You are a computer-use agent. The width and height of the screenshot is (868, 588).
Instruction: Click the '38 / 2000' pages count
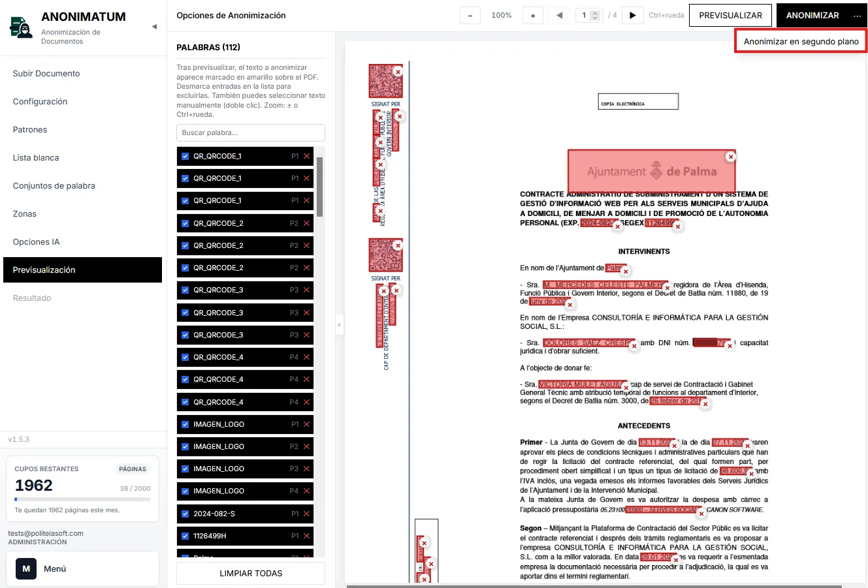point(135,488)
